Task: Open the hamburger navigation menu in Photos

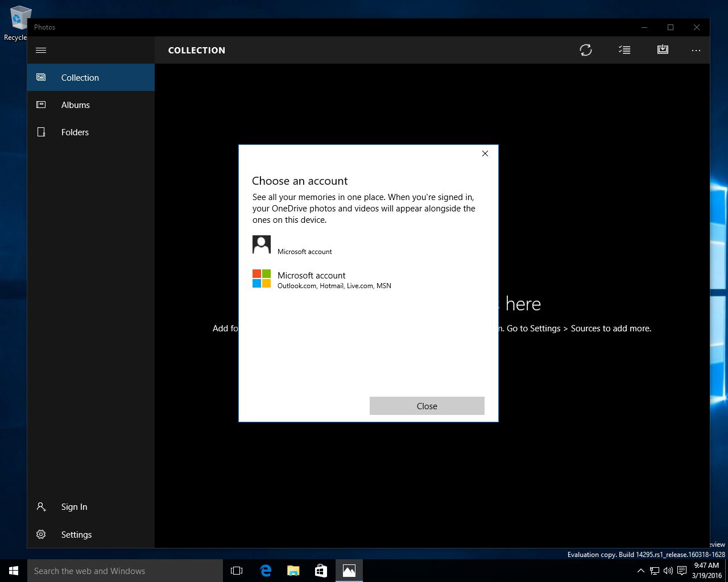Action: pyautogui.click(x=41, y=50)
